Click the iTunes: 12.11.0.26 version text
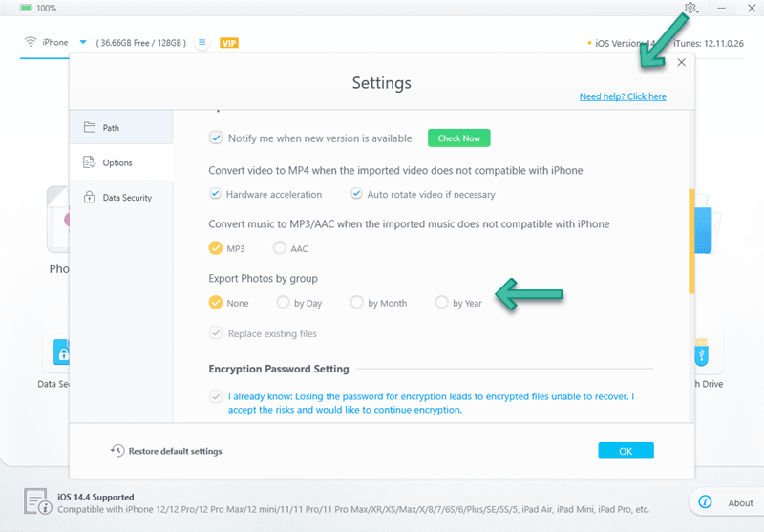This screenshot has height=532, width=764. tap(708, 43)
